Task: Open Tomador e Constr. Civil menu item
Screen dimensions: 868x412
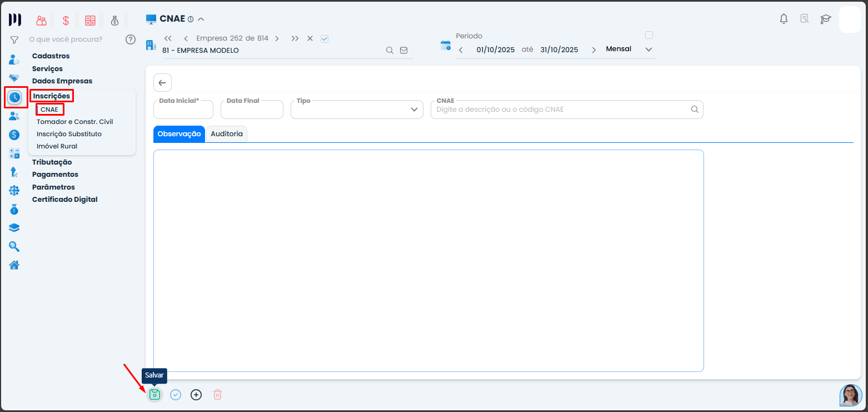Action: click(x=75, y=121)
